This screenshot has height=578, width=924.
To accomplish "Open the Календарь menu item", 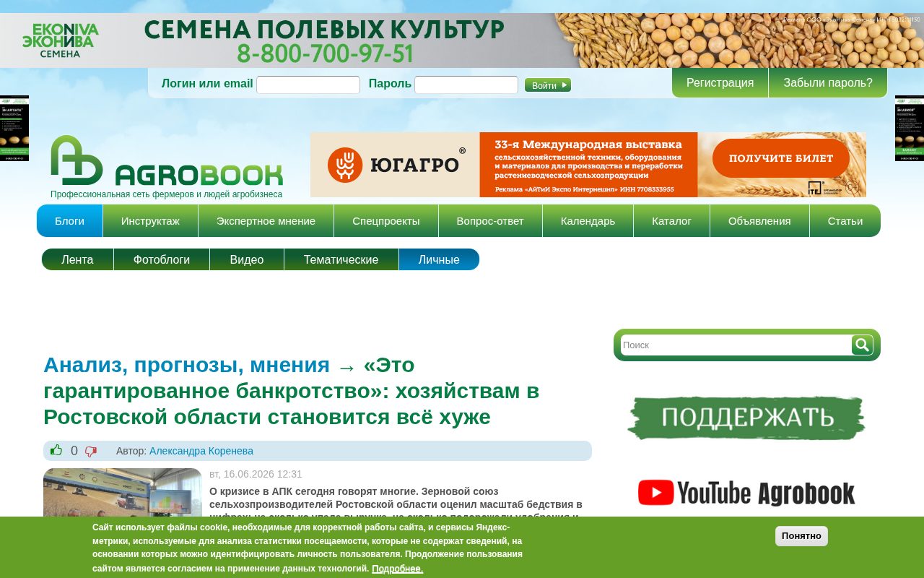I will 588,221.
